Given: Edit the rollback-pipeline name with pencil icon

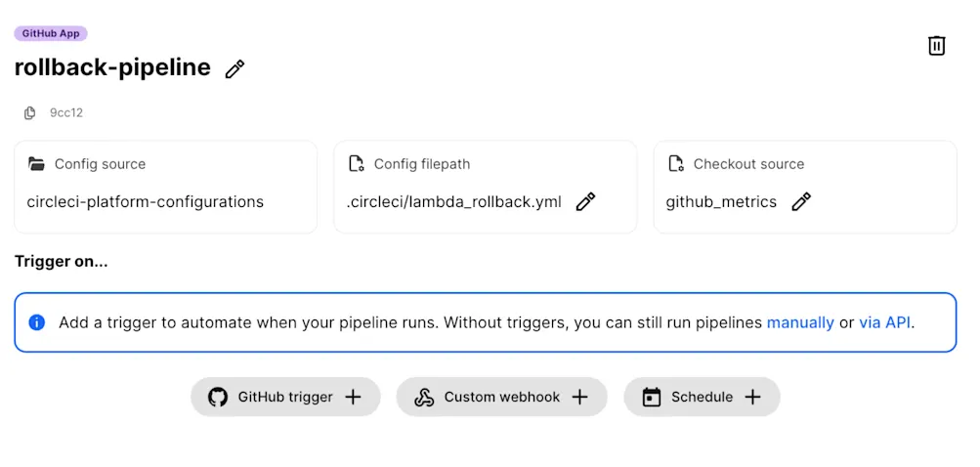Looking at the screenshot, I should tap(234, 68).
